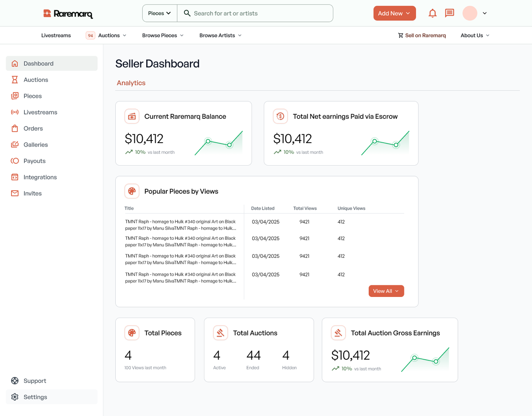The width and height of the screenshot is (532, 416).
Task: Click the Invites envelope item
Action: [32, 194]
